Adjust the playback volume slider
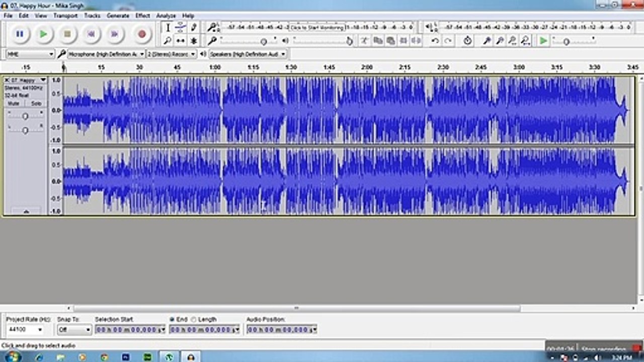The width and height of the screenshot is (644, 362). click(x=349, y=41)
